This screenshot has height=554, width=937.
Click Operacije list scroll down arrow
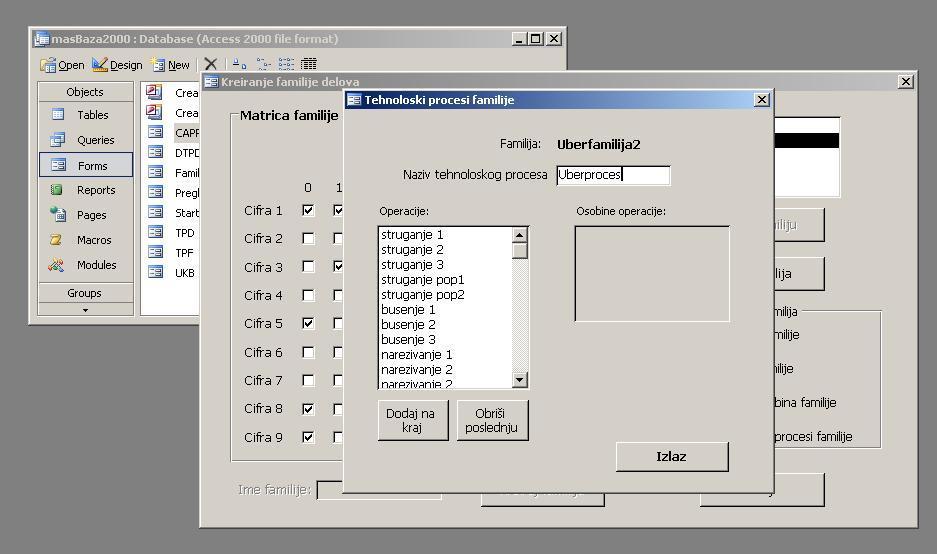(x=519, y=379)
